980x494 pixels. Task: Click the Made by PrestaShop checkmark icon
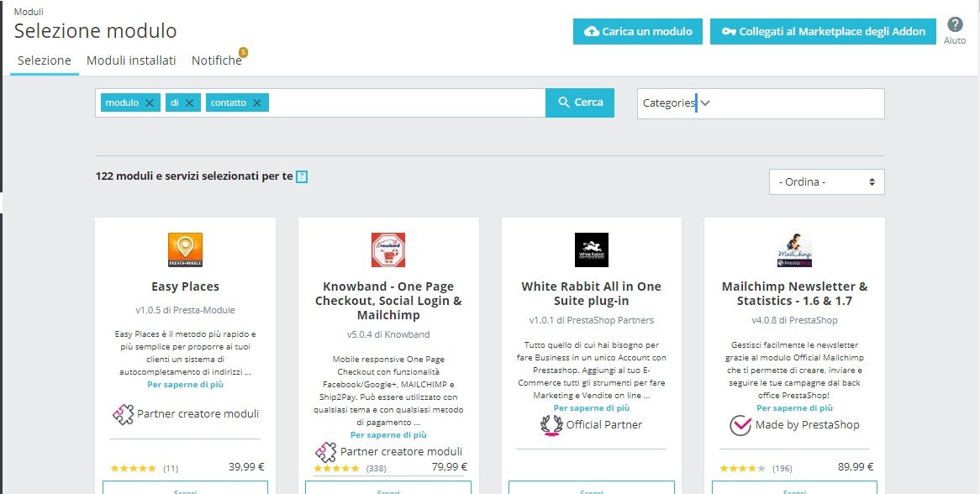[x=740, y=425]
